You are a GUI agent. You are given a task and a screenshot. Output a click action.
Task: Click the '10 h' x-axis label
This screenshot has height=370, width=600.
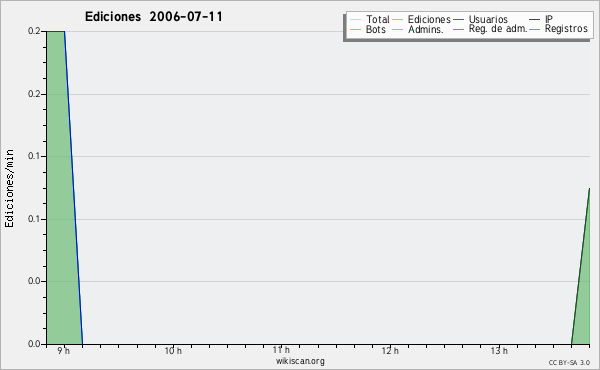[x=173, y=351]
